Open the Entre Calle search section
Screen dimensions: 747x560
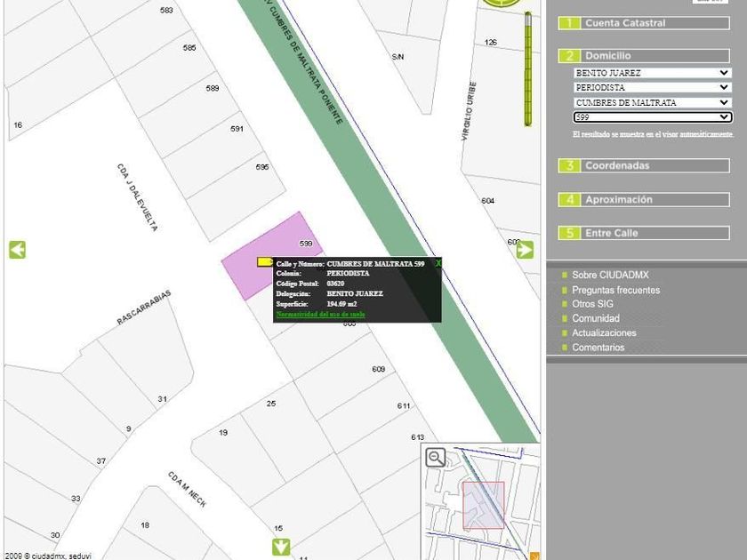click(x=644, y=233)
